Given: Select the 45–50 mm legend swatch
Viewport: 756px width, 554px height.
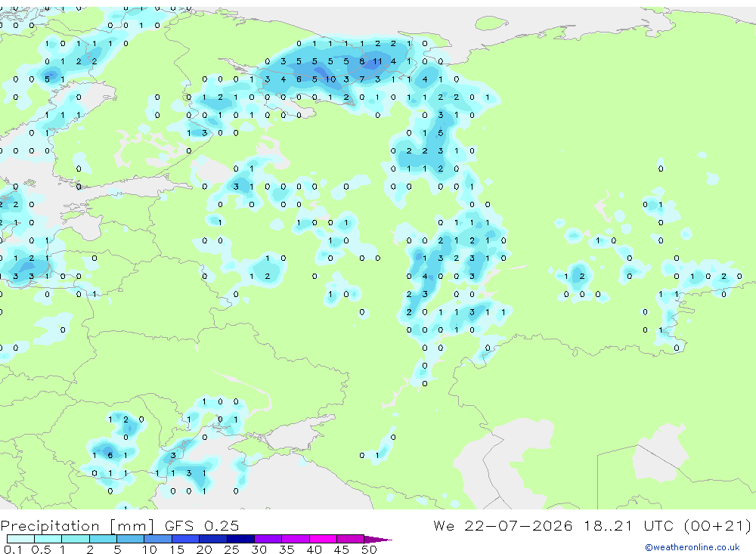Looking at the screenshot, I should point(351,539).
